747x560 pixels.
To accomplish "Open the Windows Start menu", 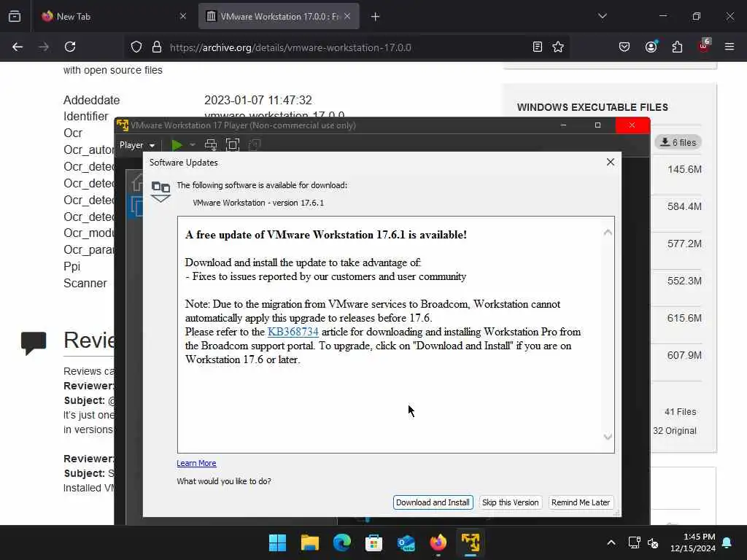I will pos(277,542).
